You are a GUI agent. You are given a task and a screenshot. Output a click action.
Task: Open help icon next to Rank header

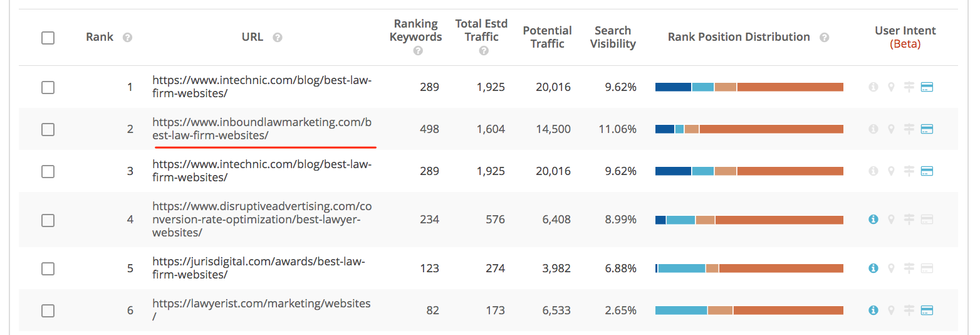127,38
